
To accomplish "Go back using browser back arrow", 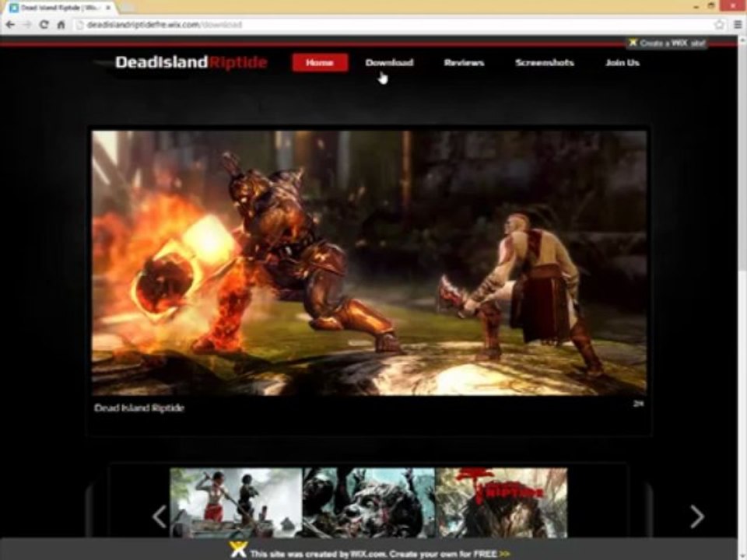I will [x=10, y=24].
